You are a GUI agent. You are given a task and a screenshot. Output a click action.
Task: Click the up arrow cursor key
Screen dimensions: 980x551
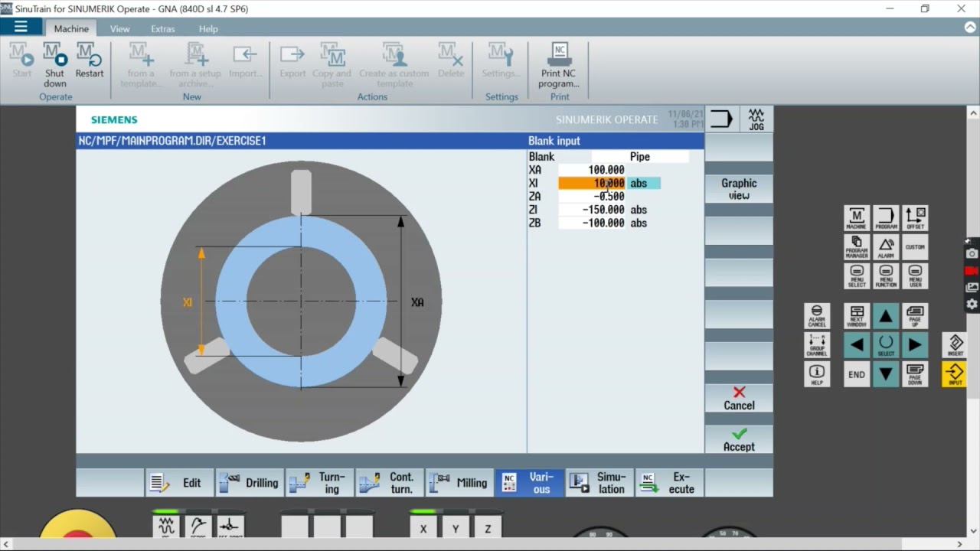click(x=886, y=316)
